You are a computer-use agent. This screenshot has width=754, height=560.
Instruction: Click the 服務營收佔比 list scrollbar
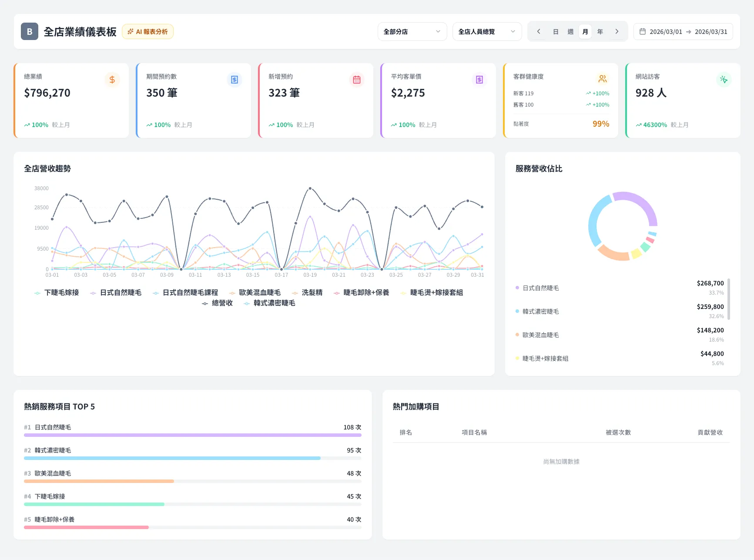tap(728, 299)
